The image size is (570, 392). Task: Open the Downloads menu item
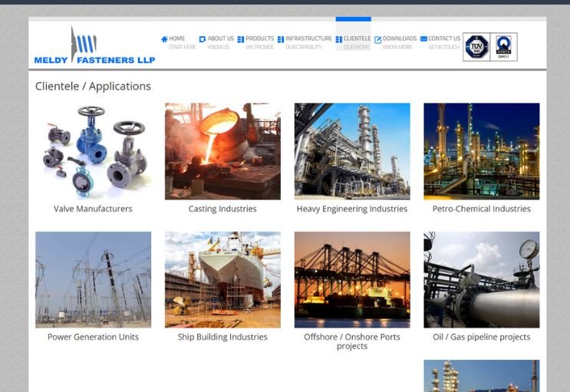[396, 42]
